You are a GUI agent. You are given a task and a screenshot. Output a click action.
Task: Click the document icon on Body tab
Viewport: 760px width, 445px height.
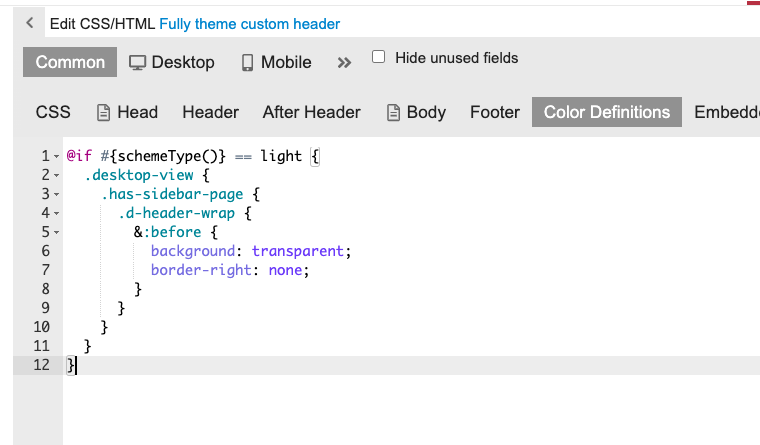pos(393,113)
